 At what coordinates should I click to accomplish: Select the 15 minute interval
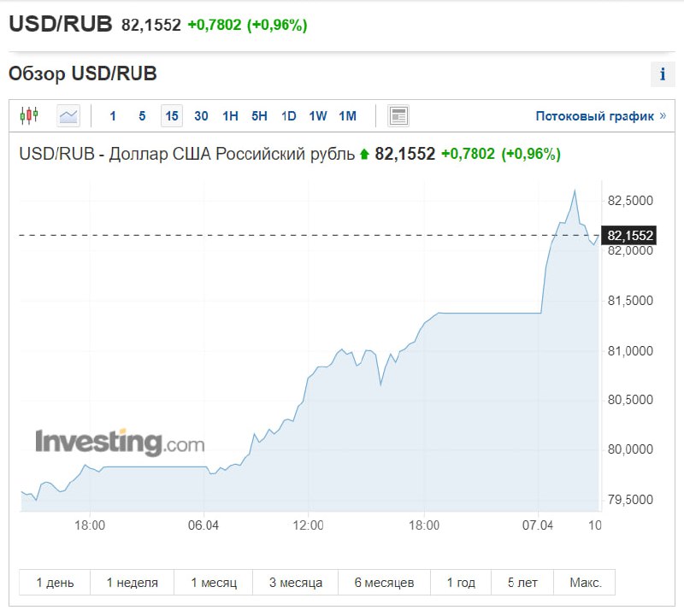172,116
